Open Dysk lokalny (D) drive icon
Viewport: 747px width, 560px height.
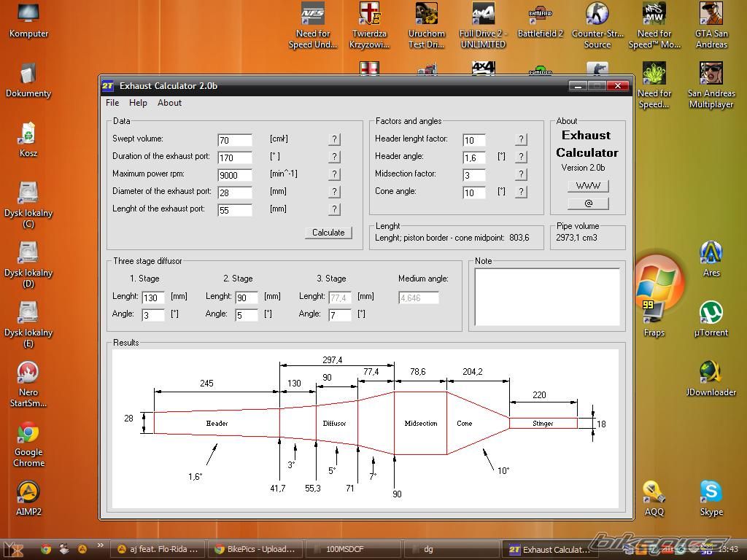click(x=28, y=265)
